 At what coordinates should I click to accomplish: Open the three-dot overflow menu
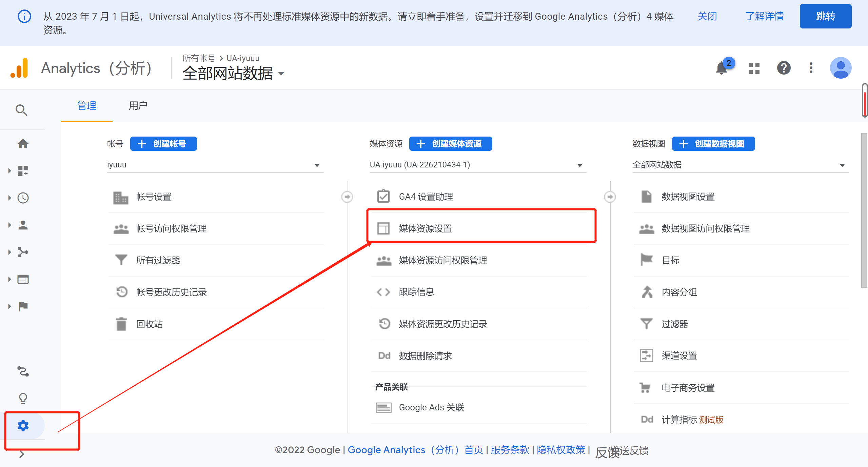coord(811,68)
